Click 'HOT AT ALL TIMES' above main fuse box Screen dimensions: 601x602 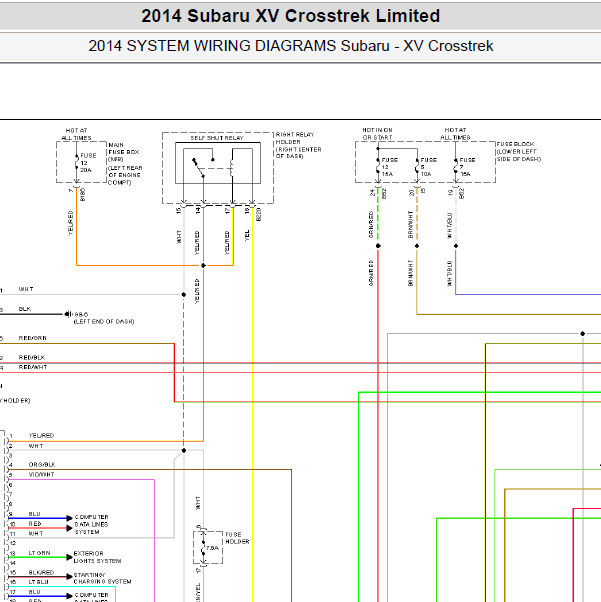pyautogui.click(x=76, y=134)
